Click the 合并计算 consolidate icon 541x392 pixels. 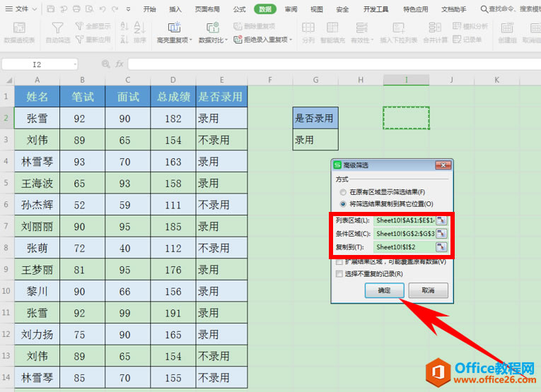[435, 28]
